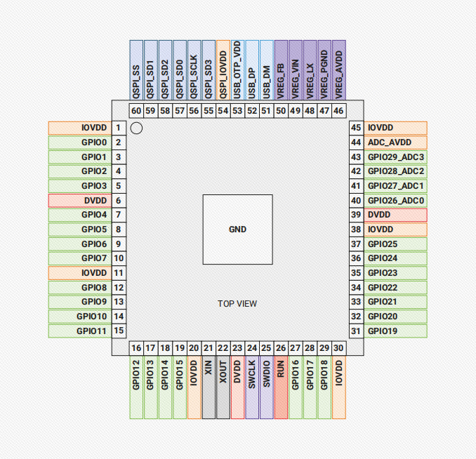Select the GPIO16 pin label

(x=296, y=387)
